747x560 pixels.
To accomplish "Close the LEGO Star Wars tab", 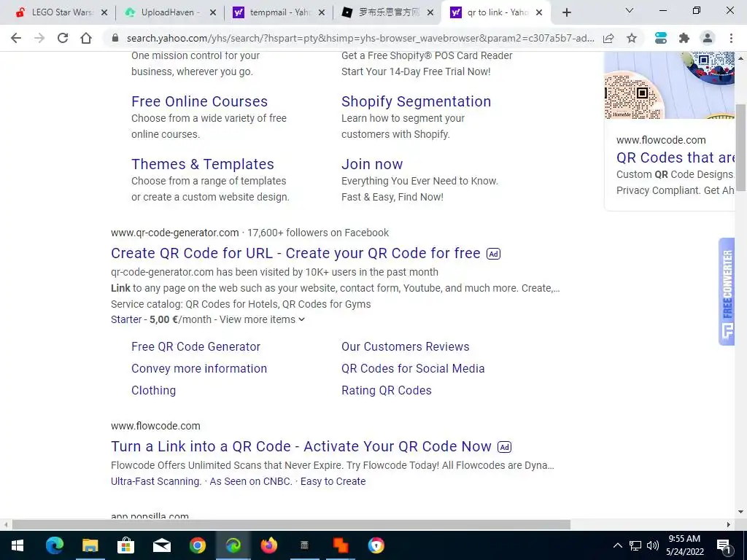I will pyautogui.click(x=104, y=12).
